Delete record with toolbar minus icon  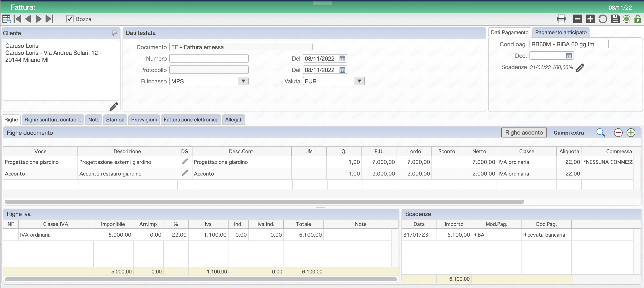(577, 19)
